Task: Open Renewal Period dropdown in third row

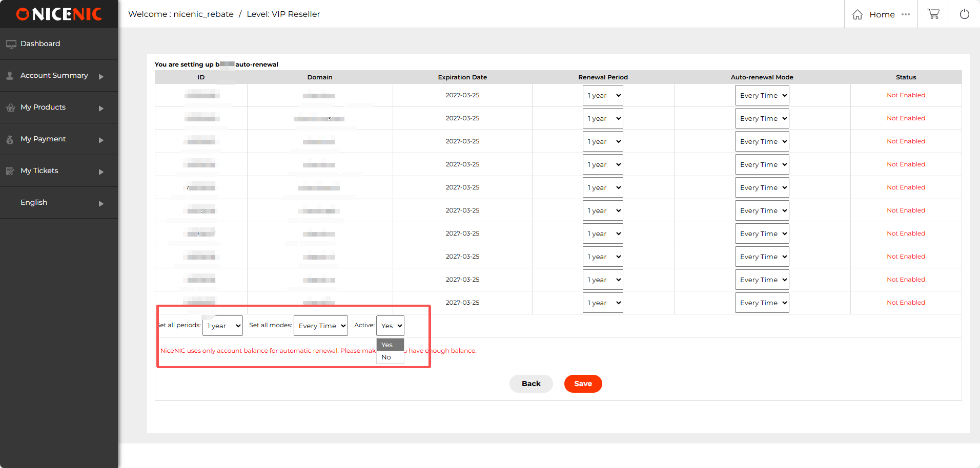Action: 603,141
